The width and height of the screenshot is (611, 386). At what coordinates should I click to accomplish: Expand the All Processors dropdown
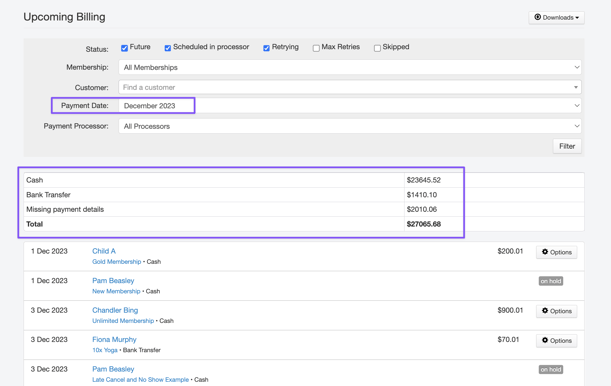pos(350,126)
